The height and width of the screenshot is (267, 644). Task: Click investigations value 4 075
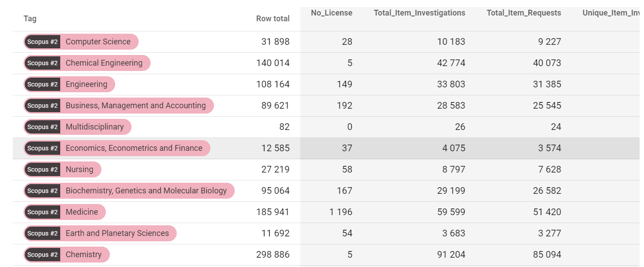coord(454,148)
